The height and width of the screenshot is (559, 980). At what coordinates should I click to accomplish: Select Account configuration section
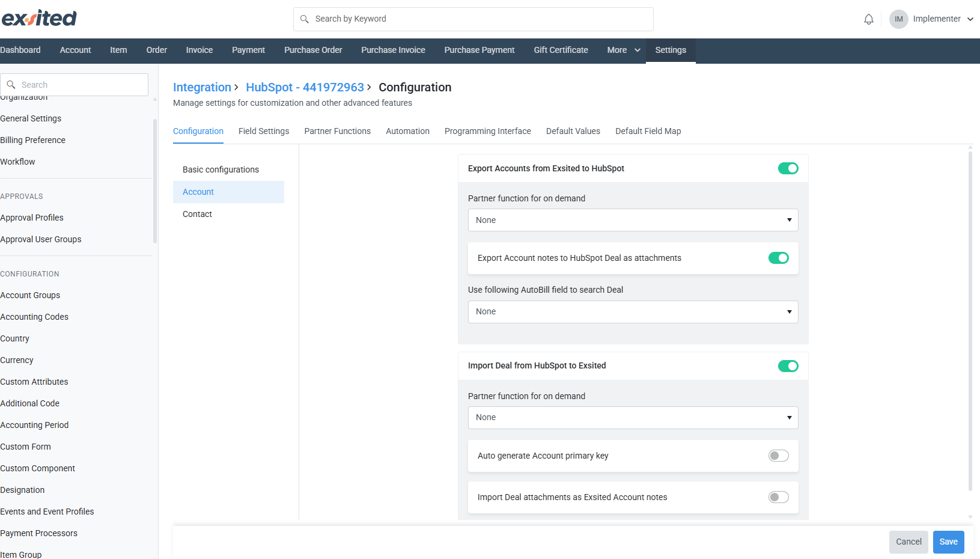[x=228, y=192]
